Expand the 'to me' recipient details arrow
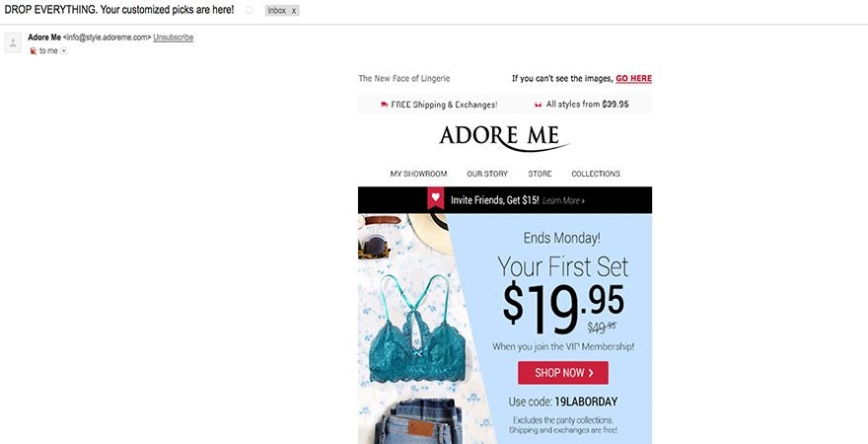The image size is (868, 444). point(64,51)
